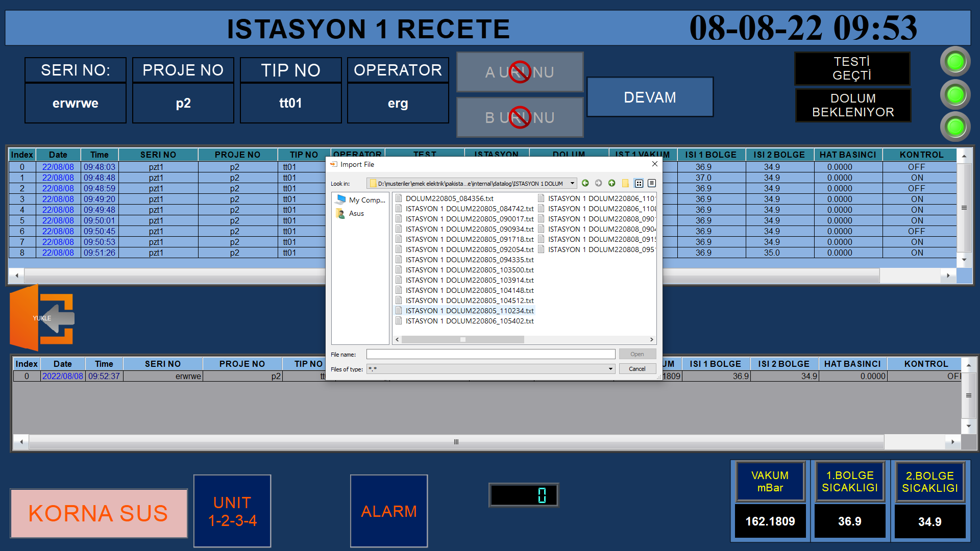The height and width of the screenshot is (551, 980).
Task: Expand the Files of type dropdown
Action: click(610, 369)
